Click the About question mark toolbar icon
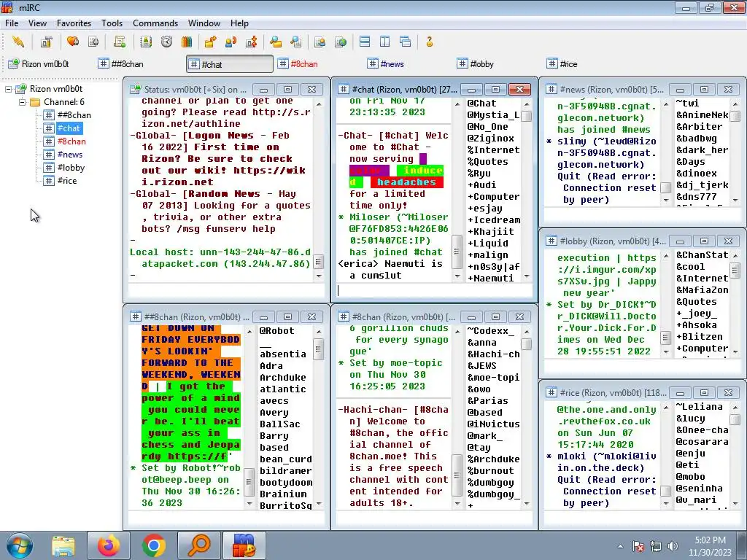Screen dimensions: 747x560 pos(429,42)
